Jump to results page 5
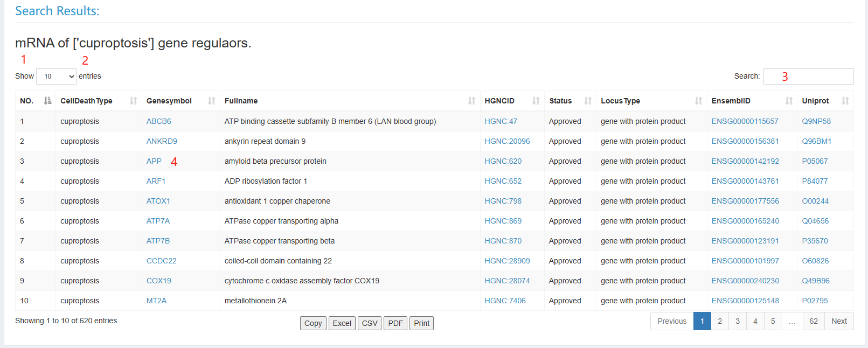 coord(773,321)
